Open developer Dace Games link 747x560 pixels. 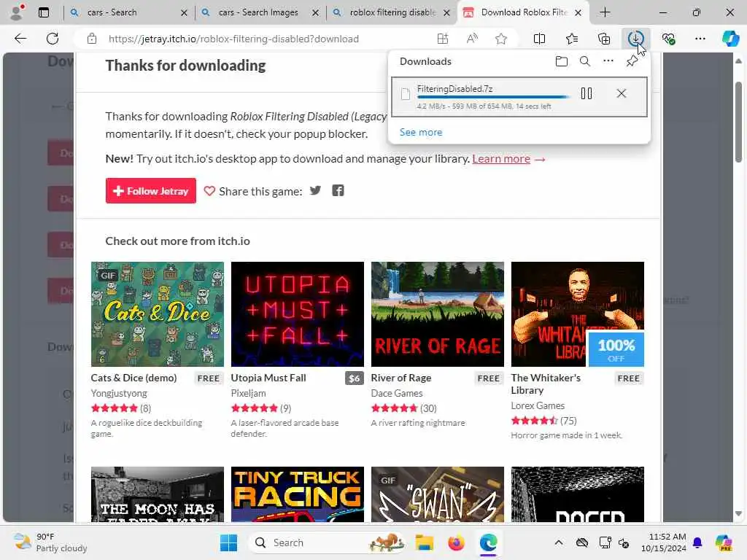click(397, 393)
